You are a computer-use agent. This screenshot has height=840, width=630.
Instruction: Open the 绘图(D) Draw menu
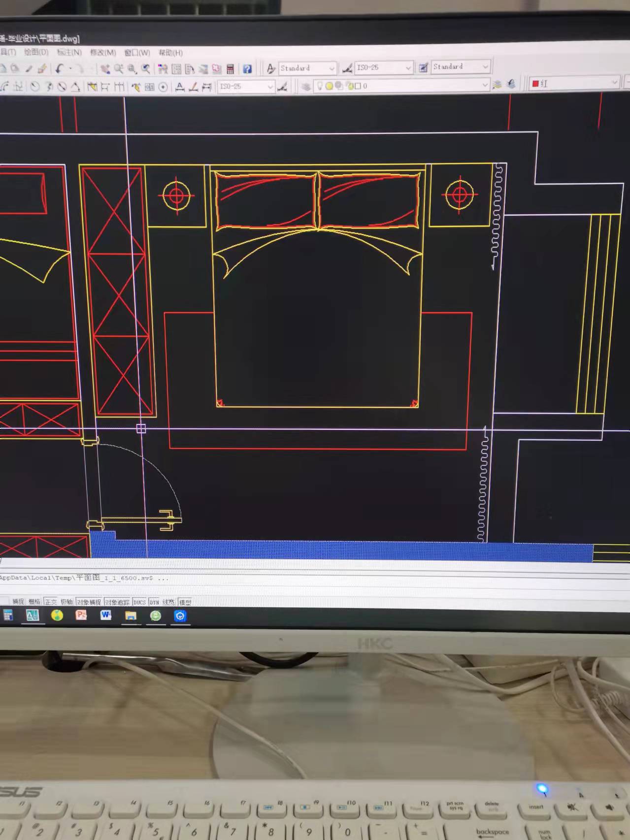point(36,52)
